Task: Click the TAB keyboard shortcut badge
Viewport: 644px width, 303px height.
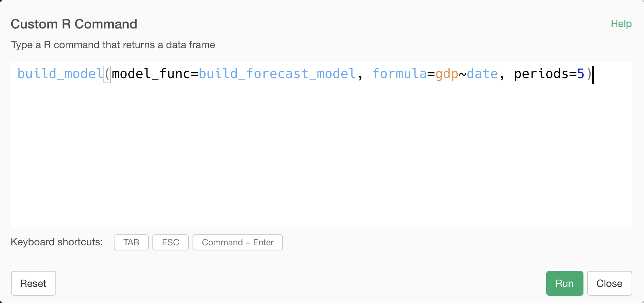Action: (131, 242)
